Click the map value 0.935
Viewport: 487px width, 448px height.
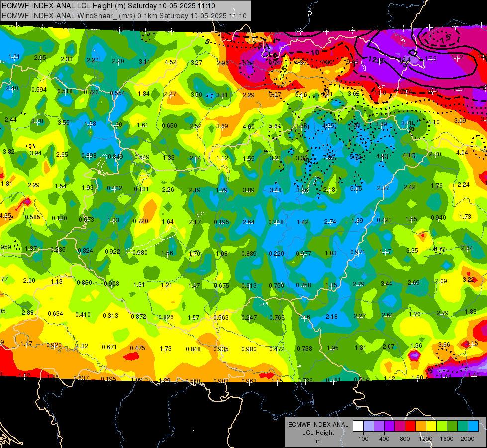221,349
